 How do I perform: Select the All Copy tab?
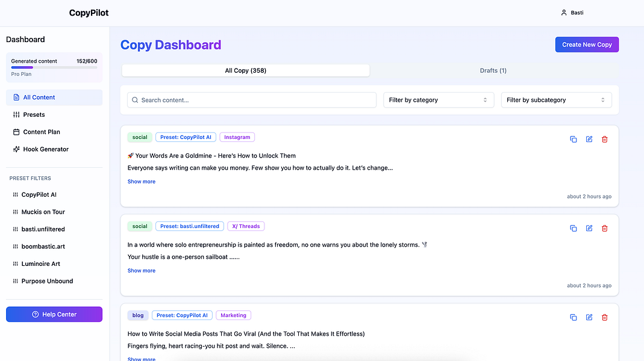pos(245,70)
